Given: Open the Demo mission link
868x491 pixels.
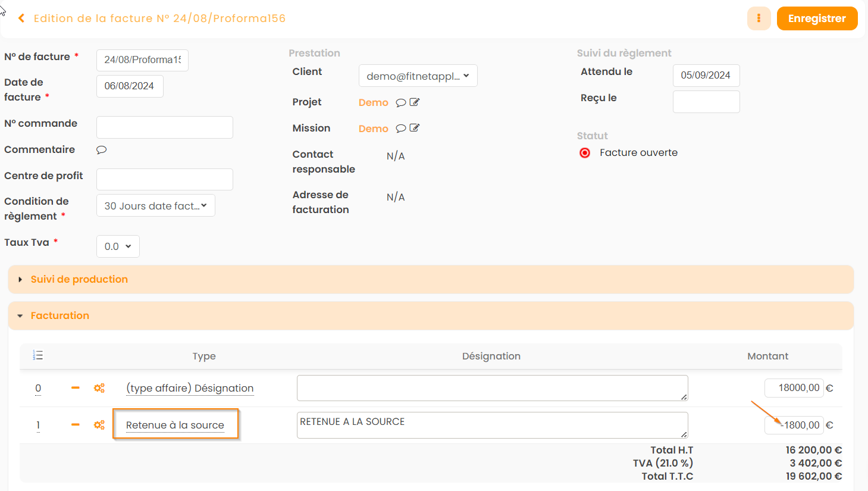Looking at the screenshot, I should [x=373, y=129].
